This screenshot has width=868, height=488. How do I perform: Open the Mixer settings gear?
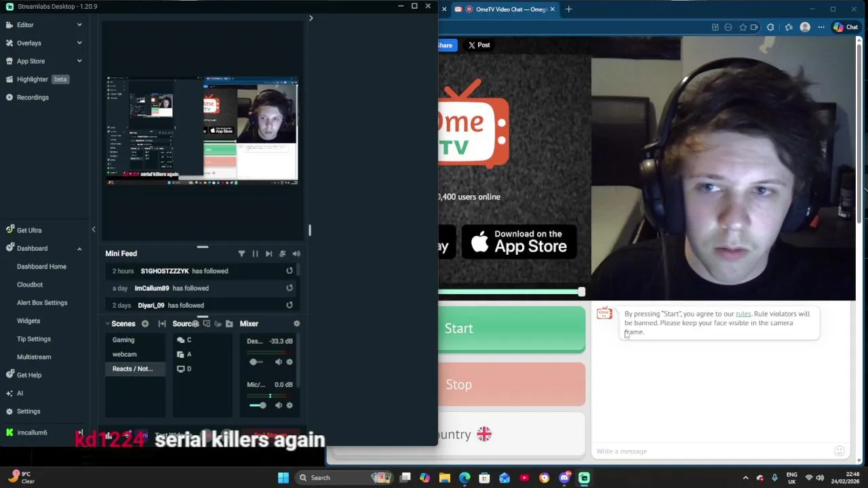click(x=296, y=324)
